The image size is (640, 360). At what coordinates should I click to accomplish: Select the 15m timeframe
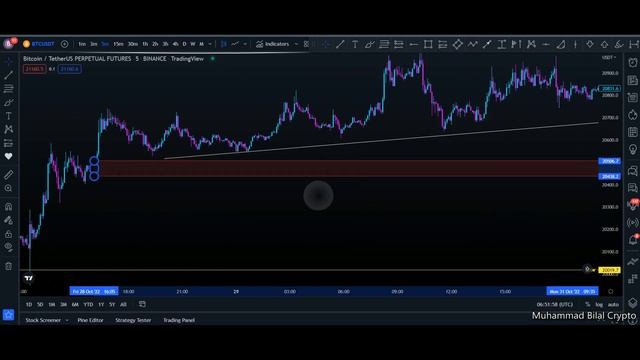point(118,44)
